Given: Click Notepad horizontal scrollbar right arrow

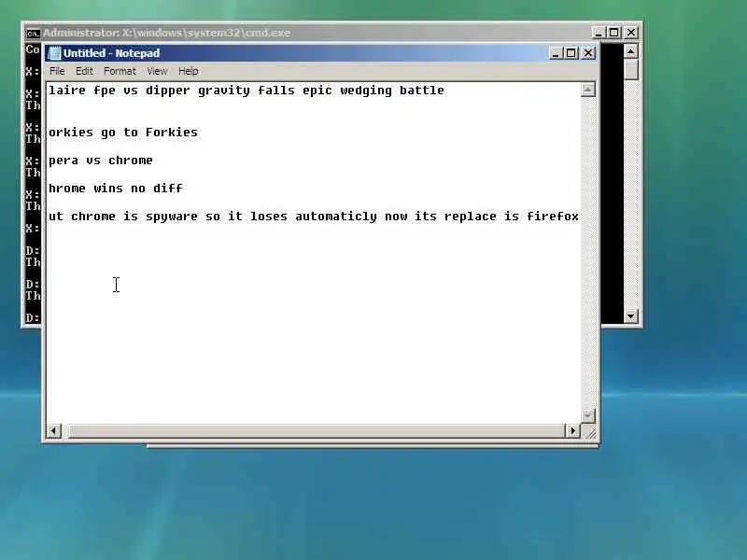Looking at the screenshot, I should click(x=572, y=431).
